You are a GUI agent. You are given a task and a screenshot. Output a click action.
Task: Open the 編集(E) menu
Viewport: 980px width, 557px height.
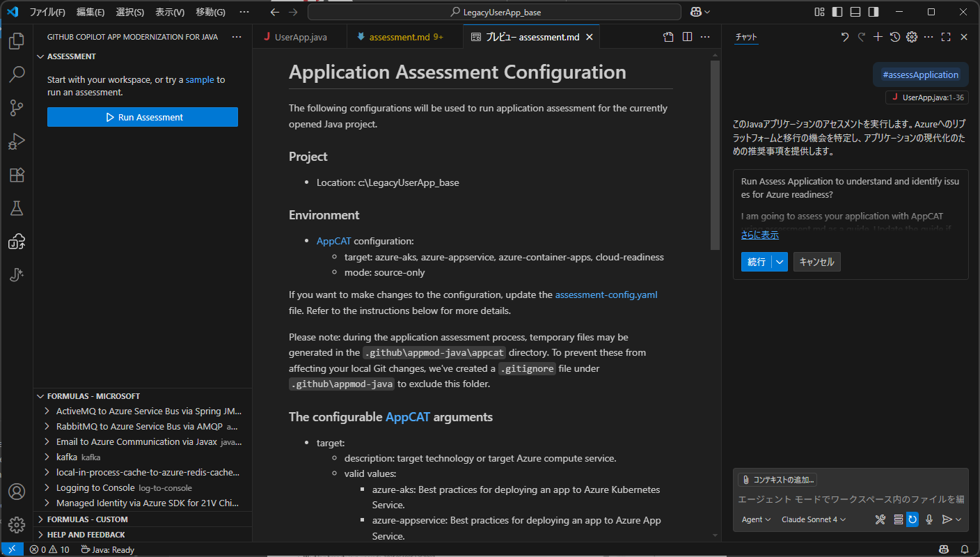click(x=90, y=12)
